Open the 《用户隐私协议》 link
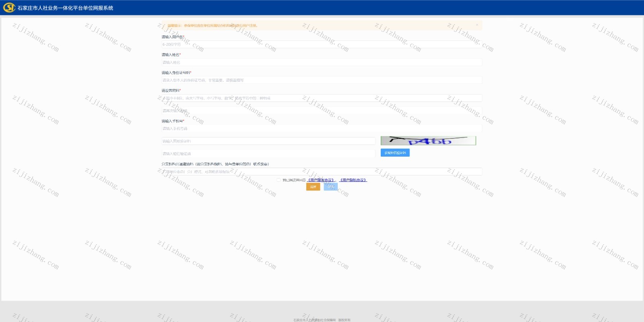Viewport: 644px width, 322px height. click(x=353, y=180)
